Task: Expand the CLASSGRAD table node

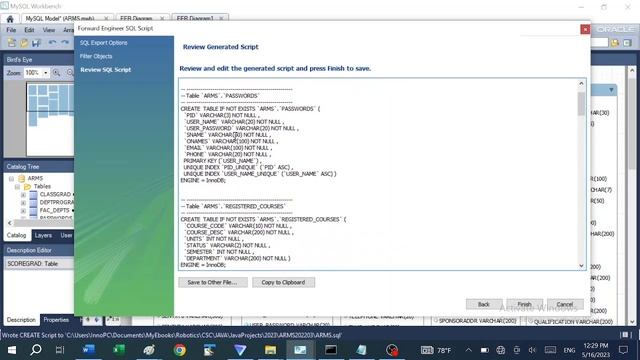Action: pyautogui.click(x=23, y=195)
